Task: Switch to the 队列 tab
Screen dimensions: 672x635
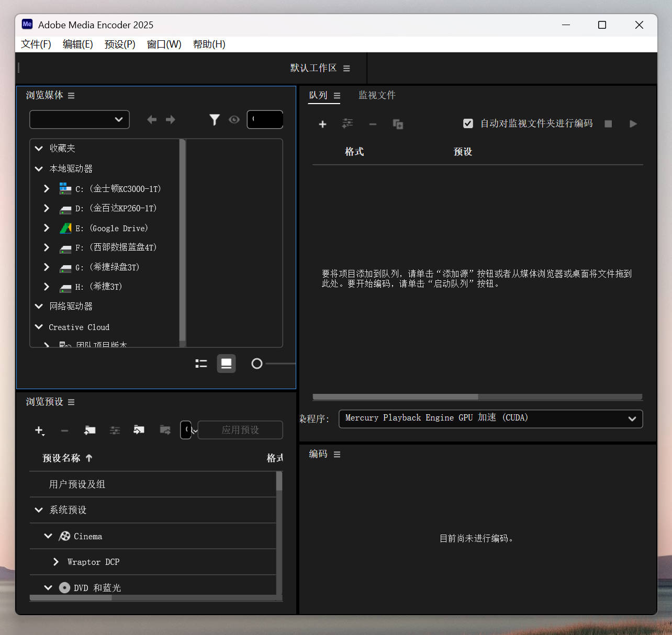Action: pyautogui.click(x=318, y=95)
